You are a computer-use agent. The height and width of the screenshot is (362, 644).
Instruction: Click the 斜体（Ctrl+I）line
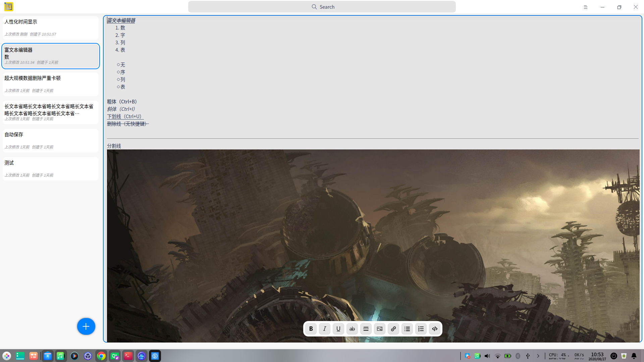click(121, 109)
